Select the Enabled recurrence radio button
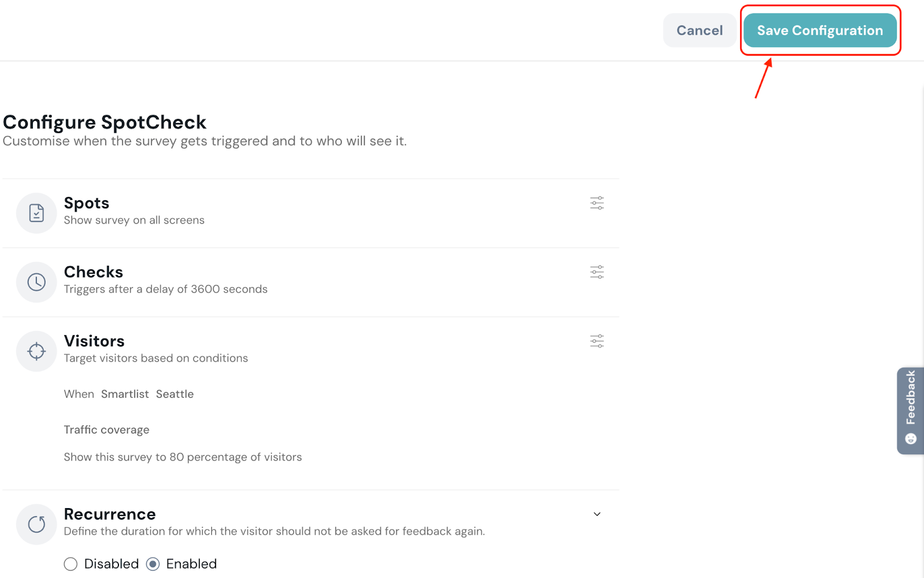924x578 pixels. [153, 564]
